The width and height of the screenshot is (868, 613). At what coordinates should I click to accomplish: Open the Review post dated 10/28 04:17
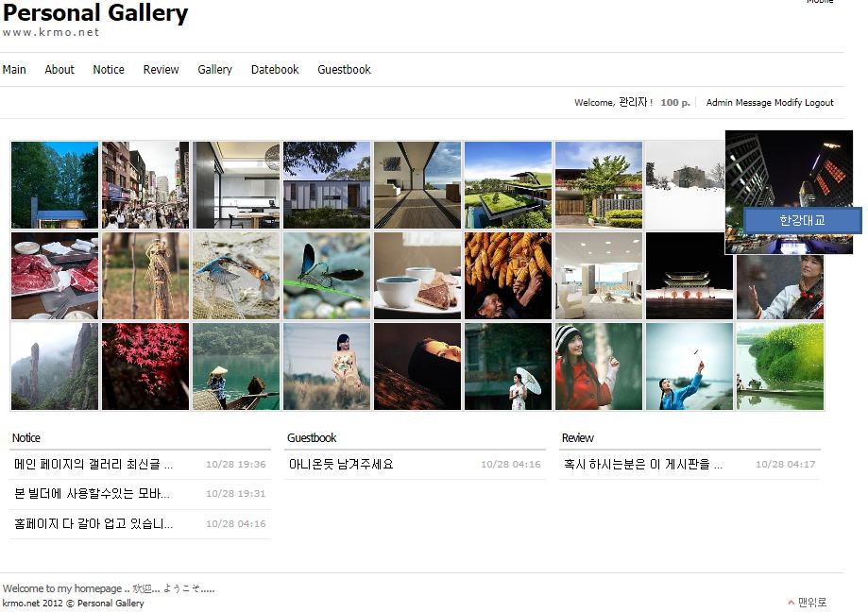tap(642, 464)
